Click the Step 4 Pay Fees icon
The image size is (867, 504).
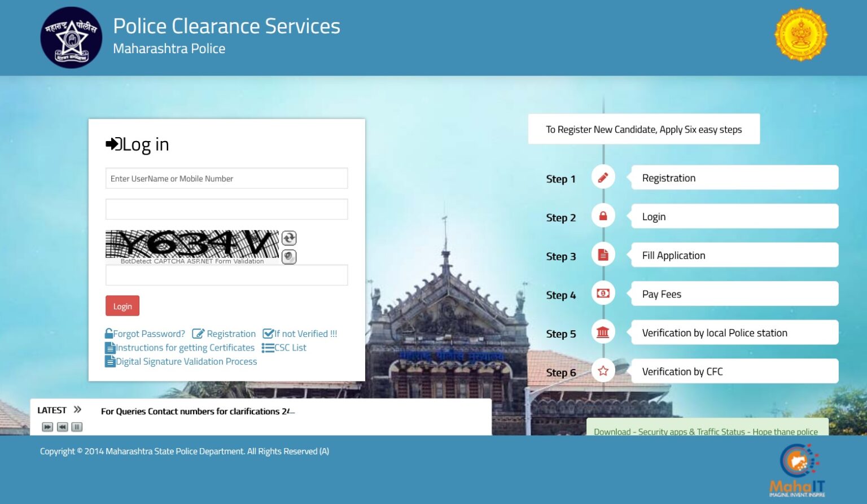[602, 293]
